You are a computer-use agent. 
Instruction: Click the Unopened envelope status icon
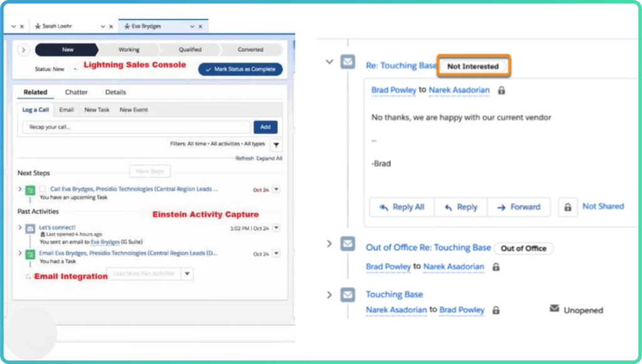(x=554, y=308)
